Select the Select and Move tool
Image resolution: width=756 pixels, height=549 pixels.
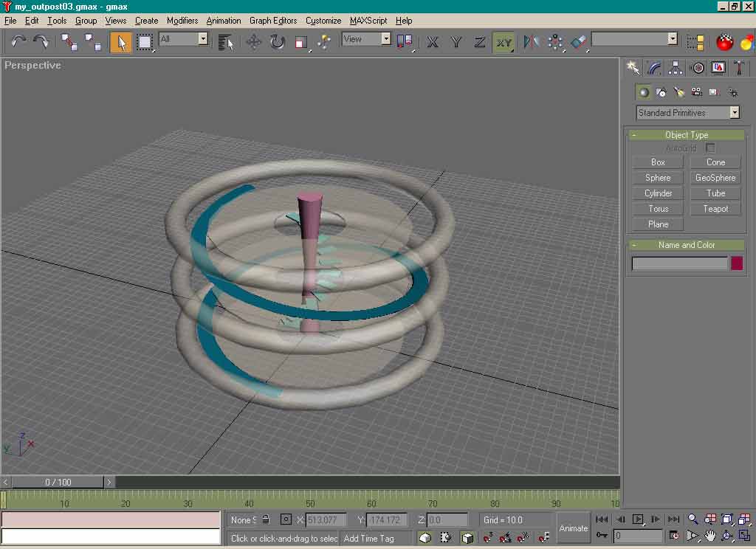[253, 42]
